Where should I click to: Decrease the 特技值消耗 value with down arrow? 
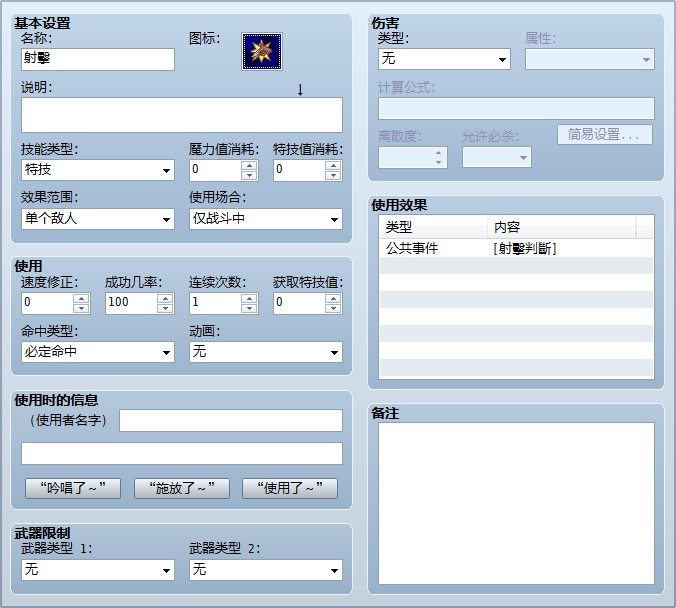tap(333, 175)
